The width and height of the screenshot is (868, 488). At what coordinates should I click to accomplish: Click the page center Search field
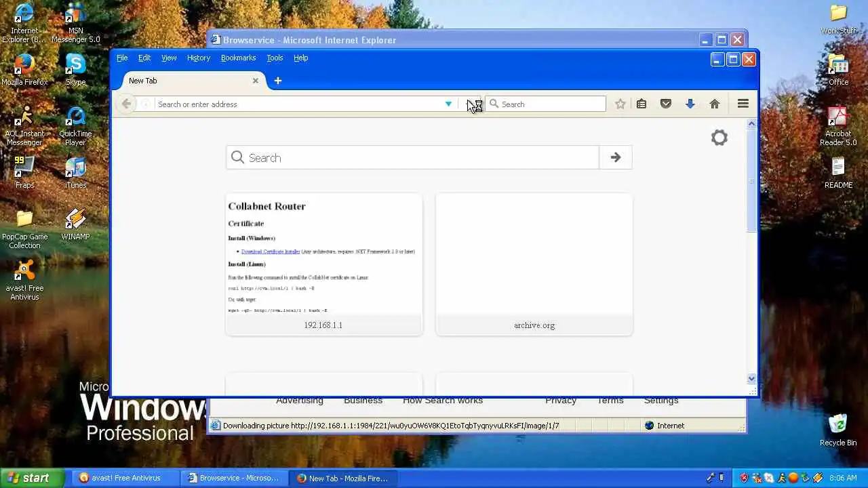click(x=412, y=157)
